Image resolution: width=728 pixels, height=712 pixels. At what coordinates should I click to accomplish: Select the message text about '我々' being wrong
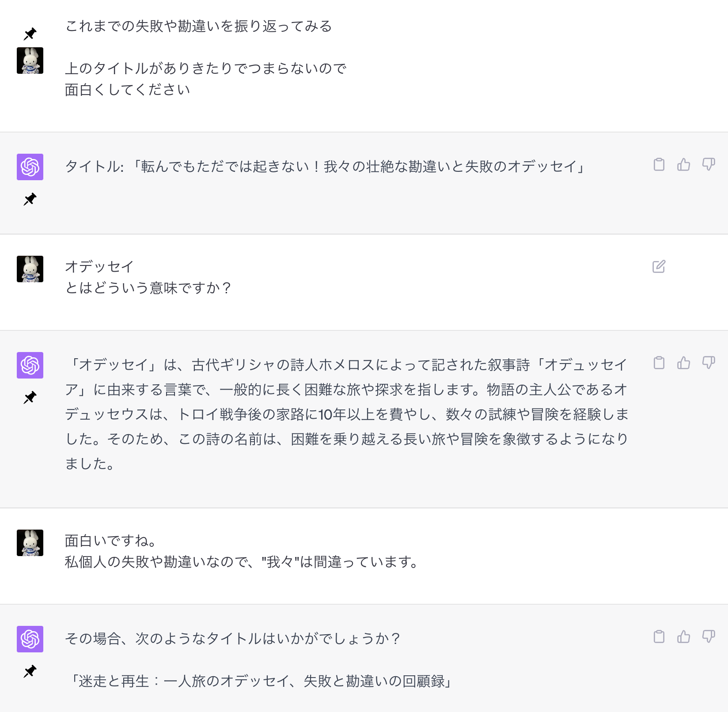click(241, 562)
